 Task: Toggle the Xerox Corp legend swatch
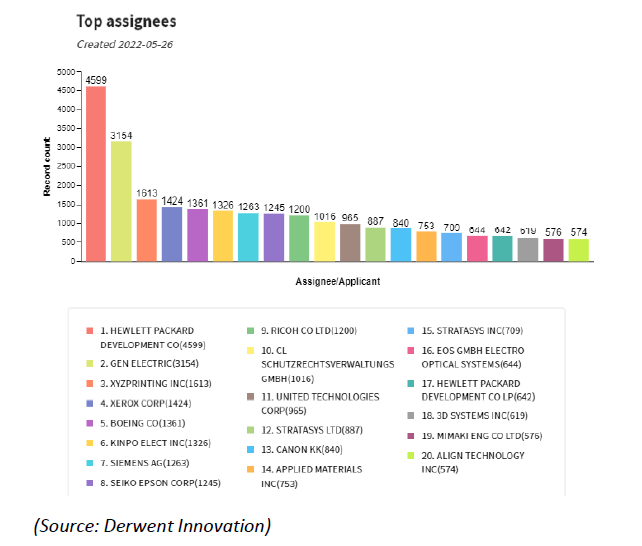pyautogui.click(x=90, y=403)
